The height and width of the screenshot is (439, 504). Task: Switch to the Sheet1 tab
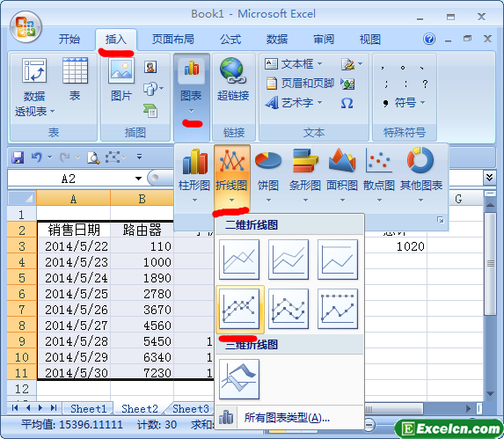(x=88, y=408)
